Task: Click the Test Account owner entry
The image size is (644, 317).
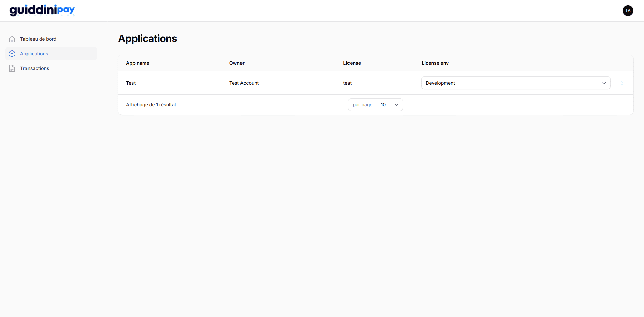Action: point(244,83)
